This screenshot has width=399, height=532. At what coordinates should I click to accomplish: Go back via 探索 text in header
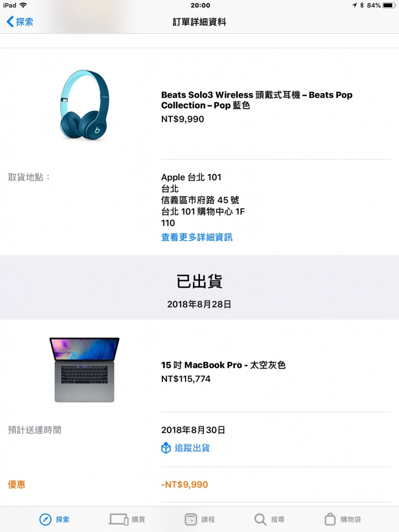(25, 22)
